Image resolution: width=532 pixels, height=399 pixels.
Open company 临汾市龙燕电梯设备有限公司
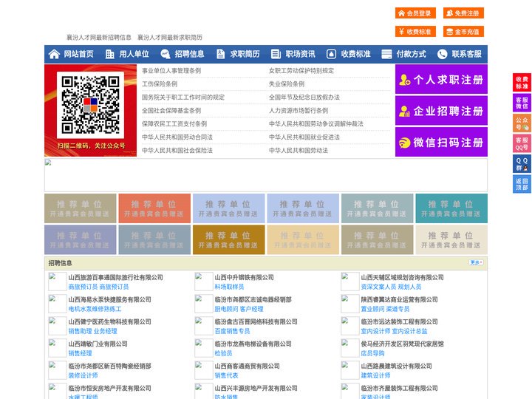pyautogui.click(x=253, y=344)
